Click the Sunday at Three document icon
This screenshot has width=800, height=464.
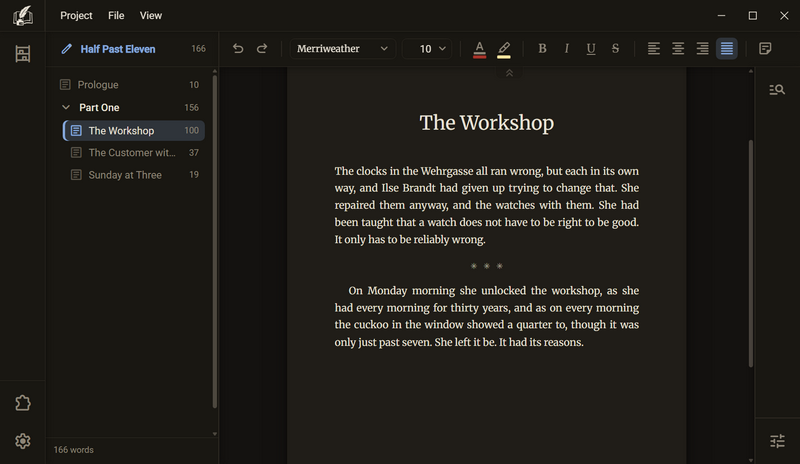point(76,175)
